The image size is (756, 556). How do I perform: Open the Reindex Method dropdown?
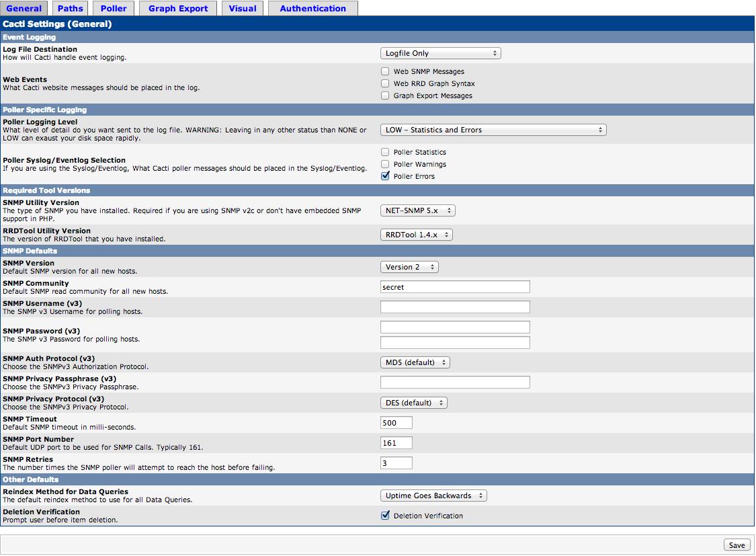433,495
